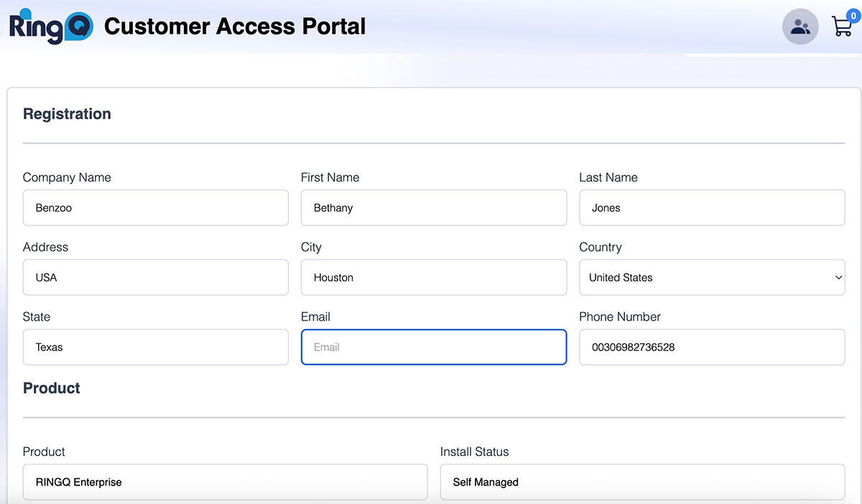Viewport: 862px width, 504px height.
Task: Focus the Address field containing USA
Action: coord(155,278)
